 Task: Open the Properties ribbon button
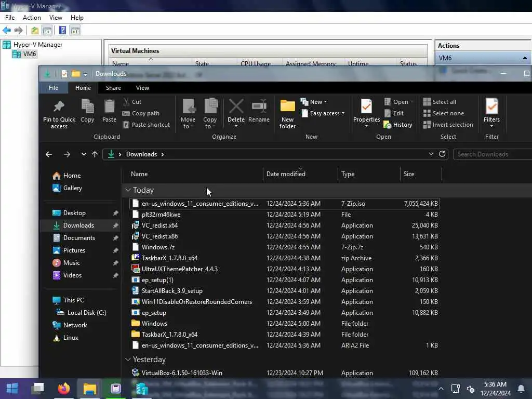tap(366, 113)
